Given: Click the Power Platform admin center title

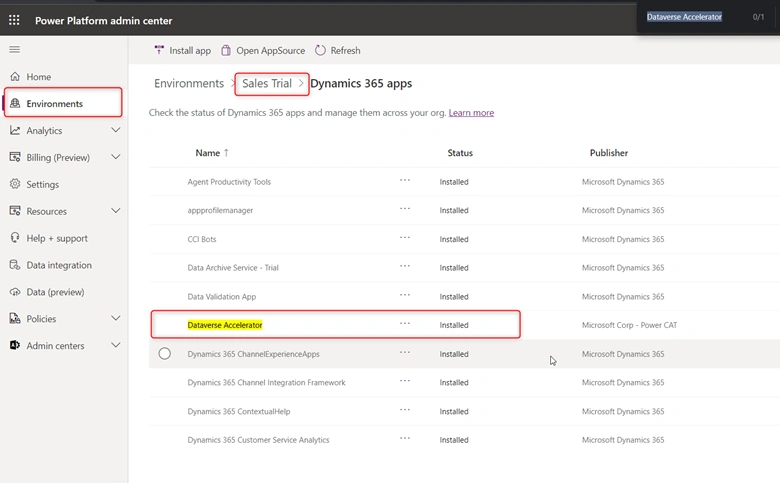Looking at the screenshot, I should coord(103,20).
